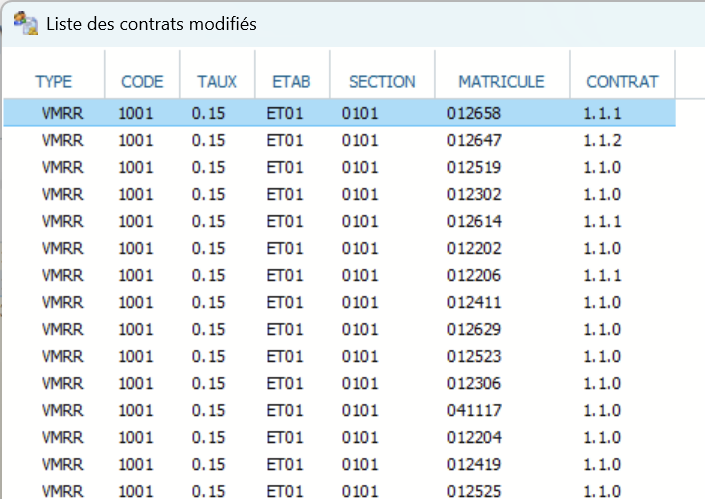Pick the row with matricule 012411
This screenshot has width=705, height=499.
(x=474, y=302)
